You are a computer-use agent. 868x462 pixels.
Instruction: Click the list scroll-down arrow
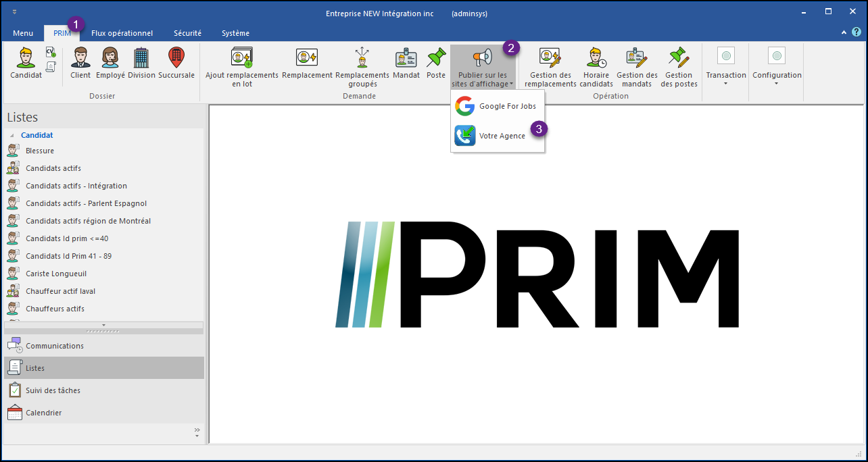coord(103,325)
